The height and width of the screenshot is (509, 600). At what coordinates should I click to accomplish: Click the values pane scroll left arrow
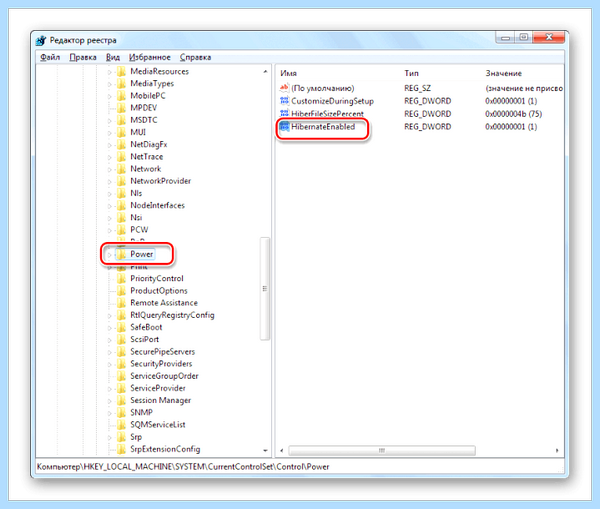coord(282,450)
